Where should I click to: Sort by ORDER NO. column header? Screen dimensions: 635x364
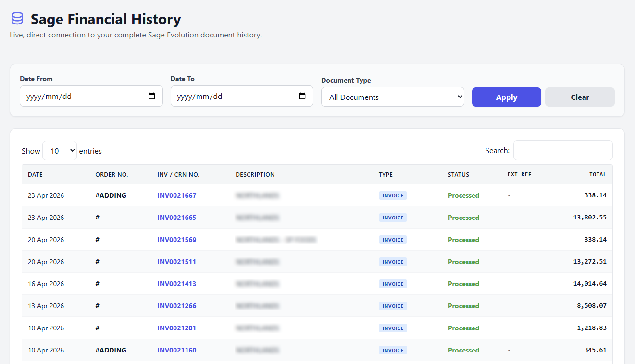click(x=112, y=175)
